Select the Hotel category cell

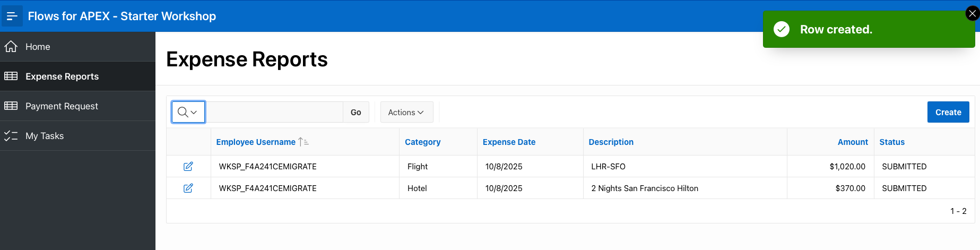coord(438,188)
